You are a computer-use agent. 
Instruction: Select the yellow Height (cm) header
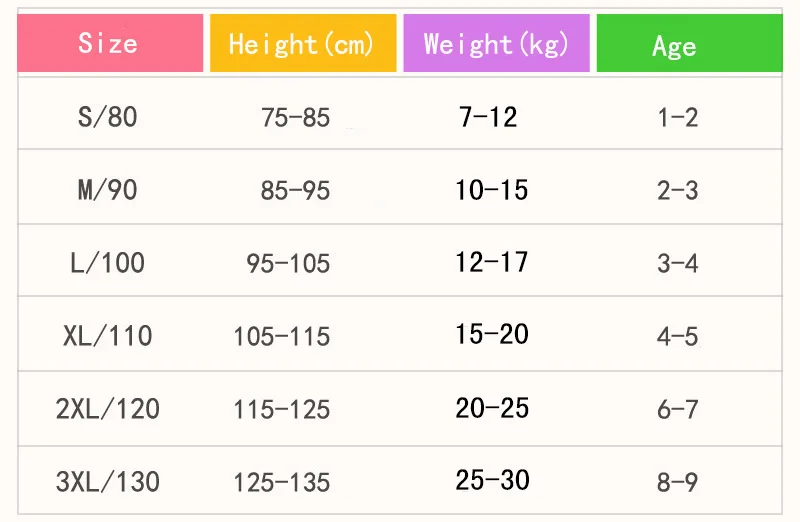[x=303, y=43]
